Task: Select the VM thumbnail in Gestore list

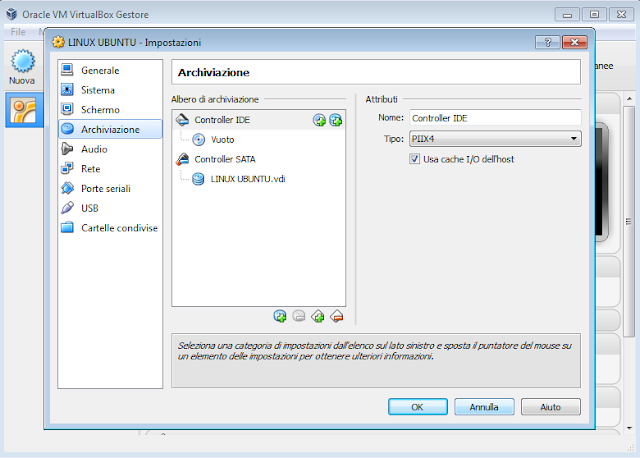Action: click(24, 110)
